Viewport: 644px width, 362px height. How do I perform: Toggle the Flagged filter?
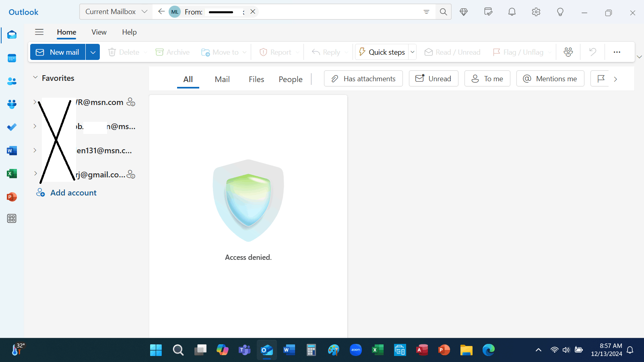pyautogui.click(x=601, y=78)
